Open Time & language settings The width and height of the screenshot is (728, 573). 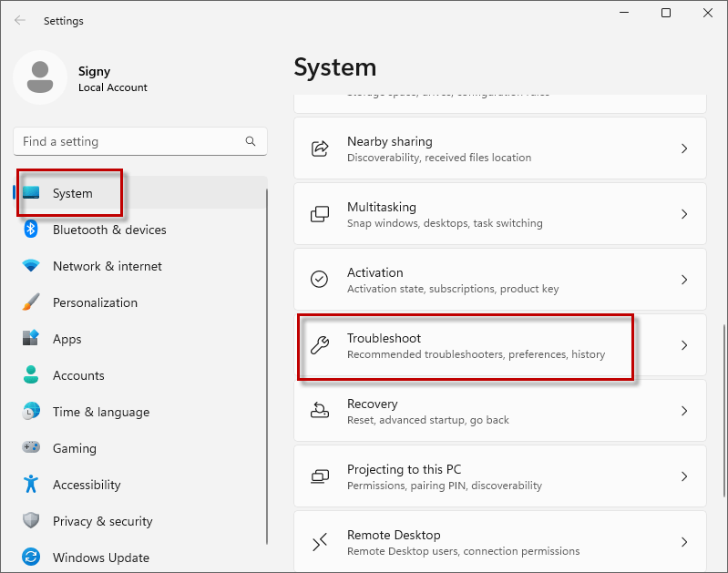pyautogui.click(x=139, y=412)
